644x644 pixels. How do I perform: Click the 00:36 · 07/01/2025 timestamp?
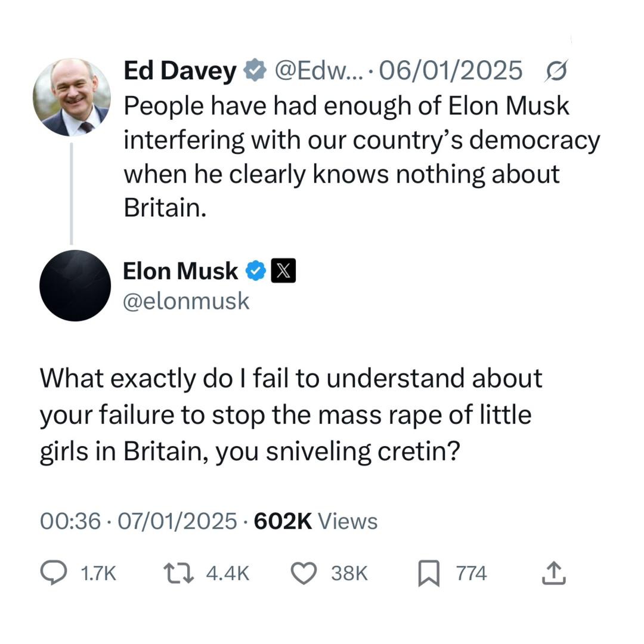pyautogui.click(x=138, y=521)
